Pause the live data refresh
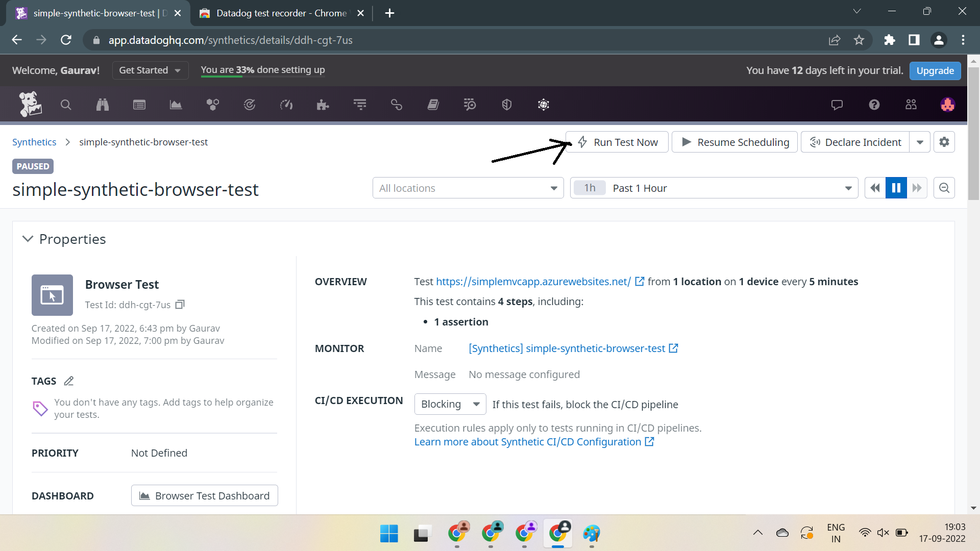Screen dimensions: 980x551 click(896, 188)
